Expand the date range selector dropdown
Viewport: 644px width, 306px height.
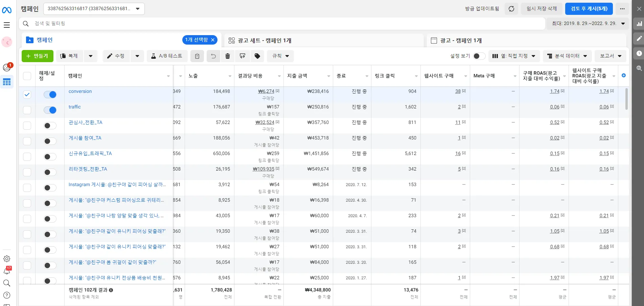pos(588,24)
